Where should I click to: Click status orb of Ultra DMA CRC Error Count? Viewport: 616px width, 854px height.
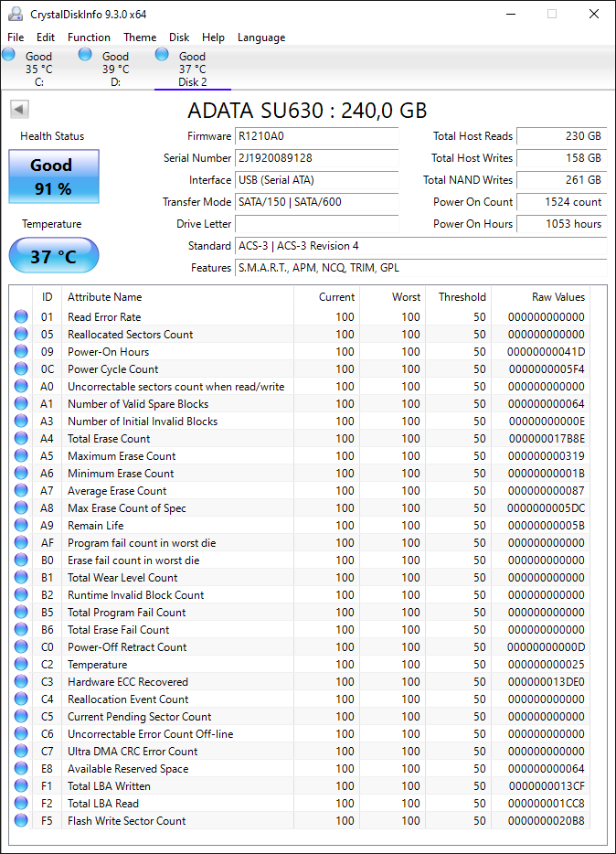[x=21, y=751]
